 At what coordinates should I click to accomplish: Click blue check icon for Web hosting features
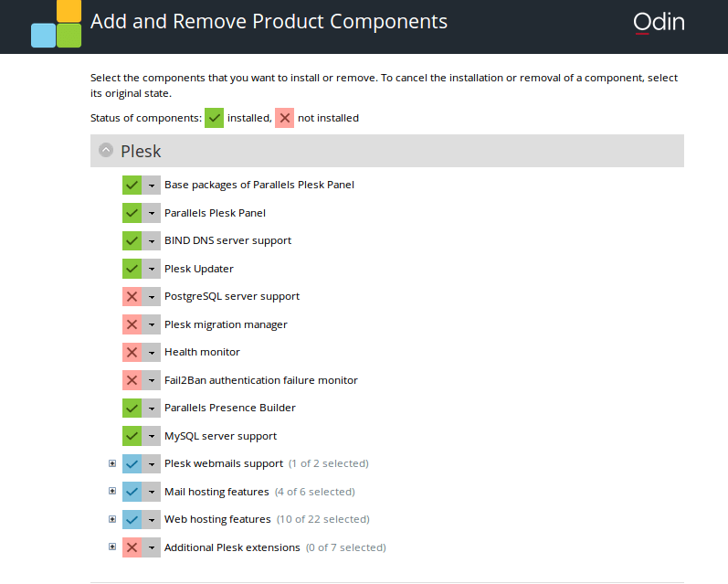[x=132, y=519]
